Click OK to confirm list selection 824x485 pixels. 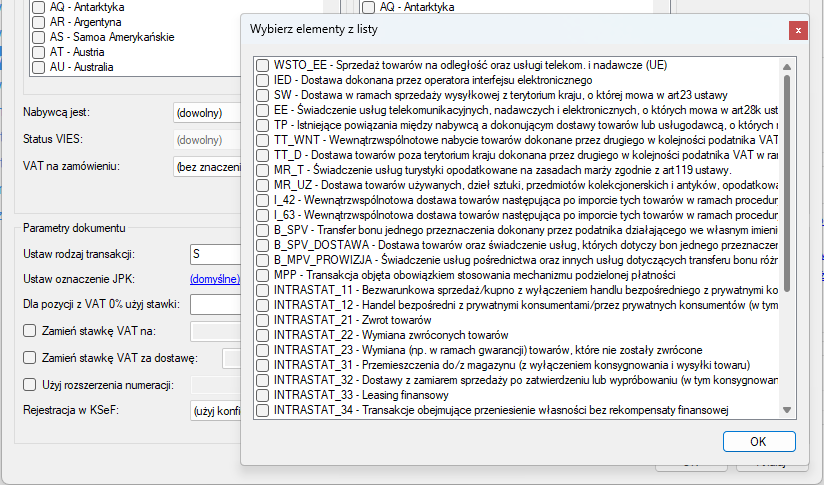pos(757,441)
